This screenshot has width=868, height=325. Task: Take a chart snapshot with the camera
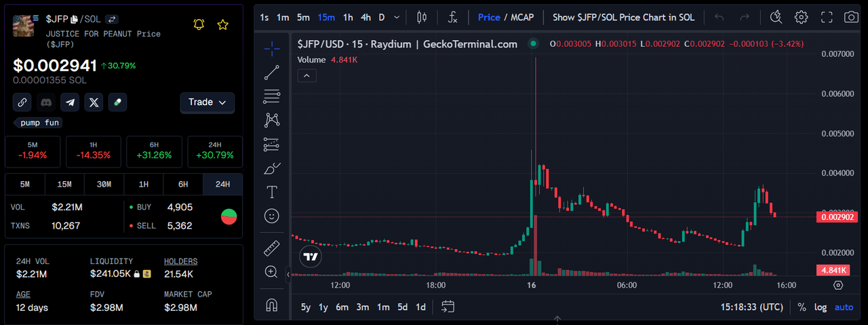pyautogui.click(x=850, y=17)
